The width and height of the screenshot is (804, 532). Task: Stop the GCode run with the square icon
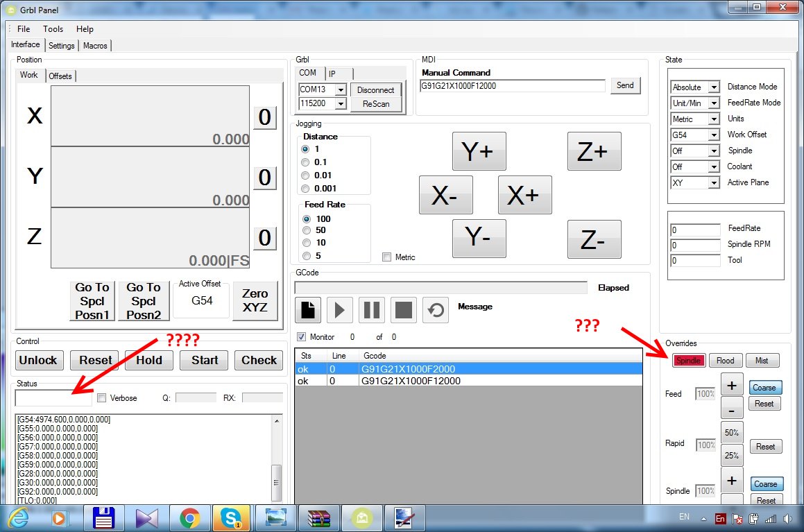(404, 310)
